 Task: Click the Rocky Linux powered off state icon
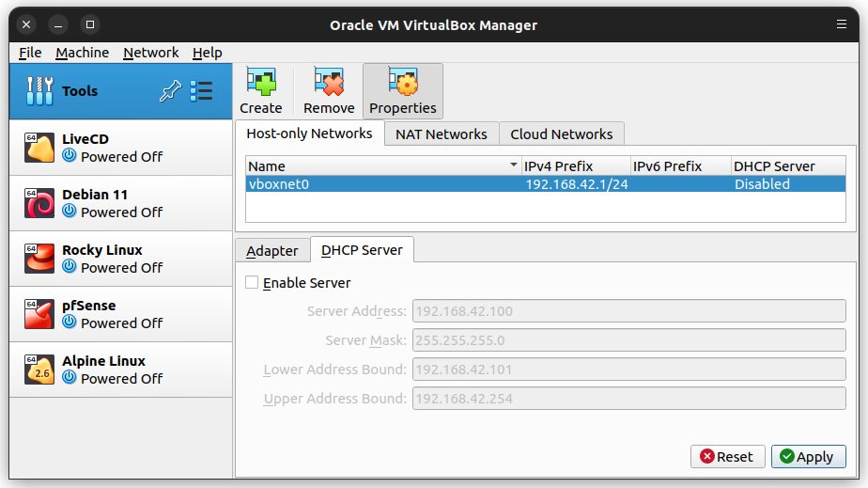[x=70, y=266]
